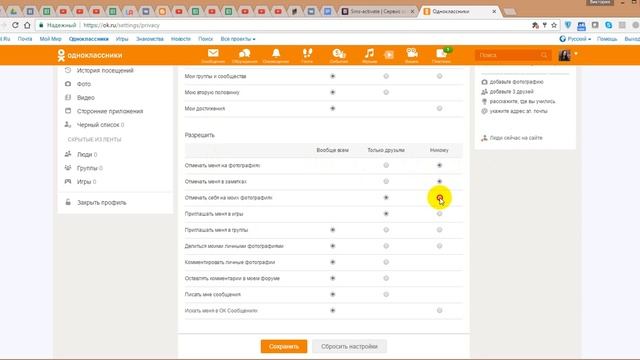Select Никому for Делиться моими личными фотографиями
Viewport: 640px width, 360px height.
point(439,246)
